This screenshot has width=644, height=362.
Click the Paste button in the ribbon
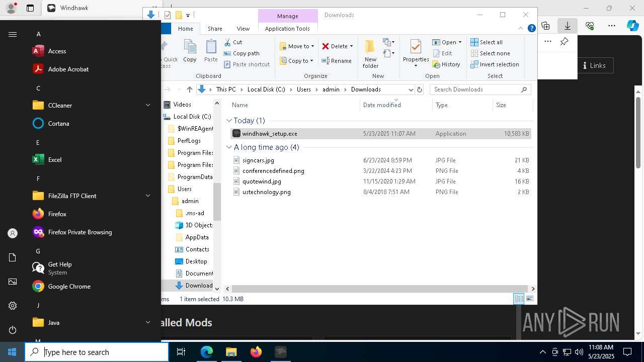tap(211, 50)
